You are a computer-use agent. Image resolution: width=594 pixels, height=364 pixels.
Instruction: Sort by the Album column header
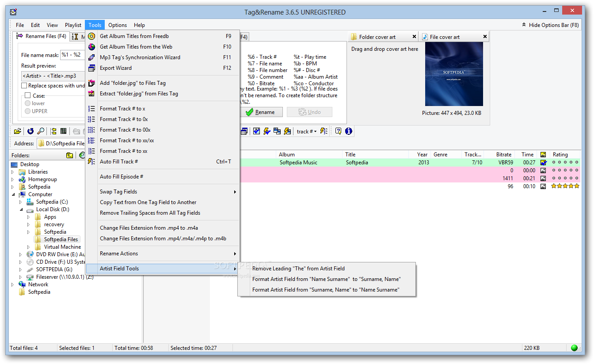[310, 155]
